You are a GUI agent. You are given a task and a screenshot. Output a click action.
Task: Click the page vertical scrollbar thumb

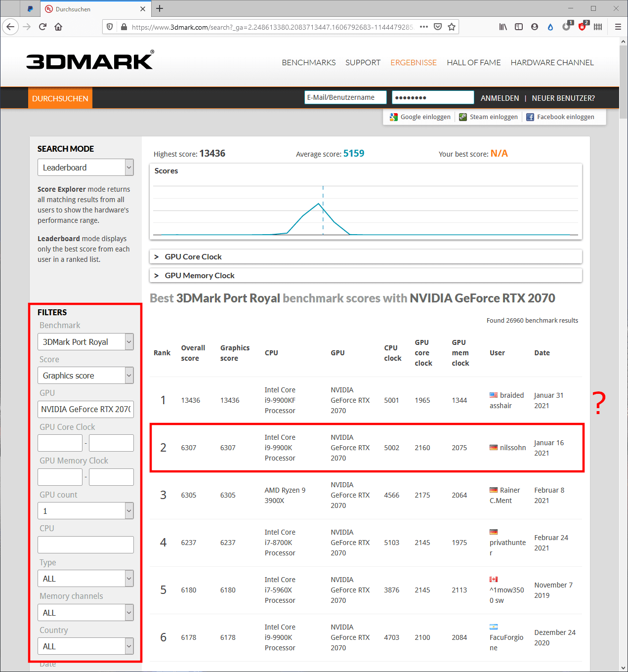click(623, 83)
